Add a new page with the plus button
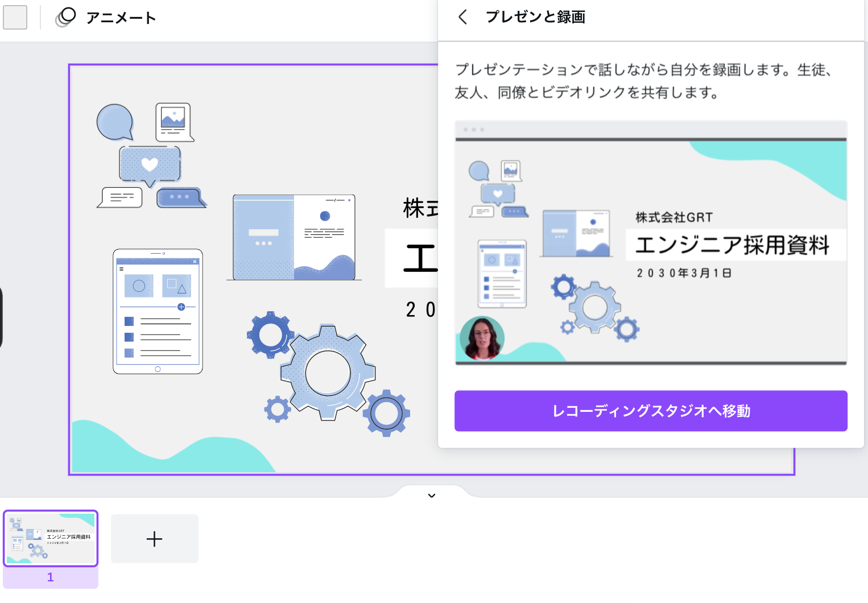868x603 pixels. tap(155, 539)
